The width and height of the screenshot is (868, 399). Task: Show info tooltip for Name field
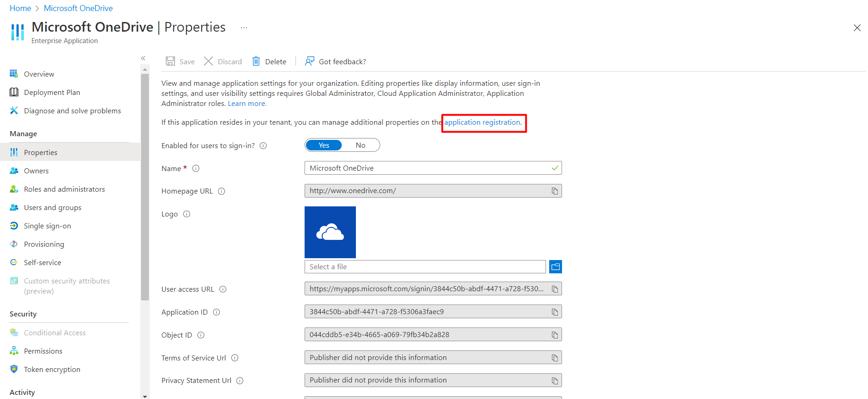tap(196, 168)
